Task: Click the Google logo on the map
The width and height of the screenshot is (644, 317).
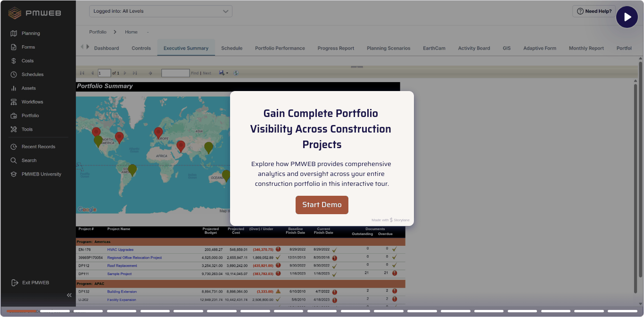Action: 87,209
